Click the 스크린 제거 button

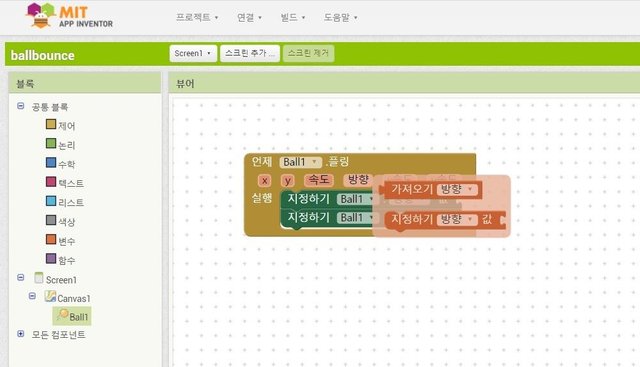pos(308,53)
